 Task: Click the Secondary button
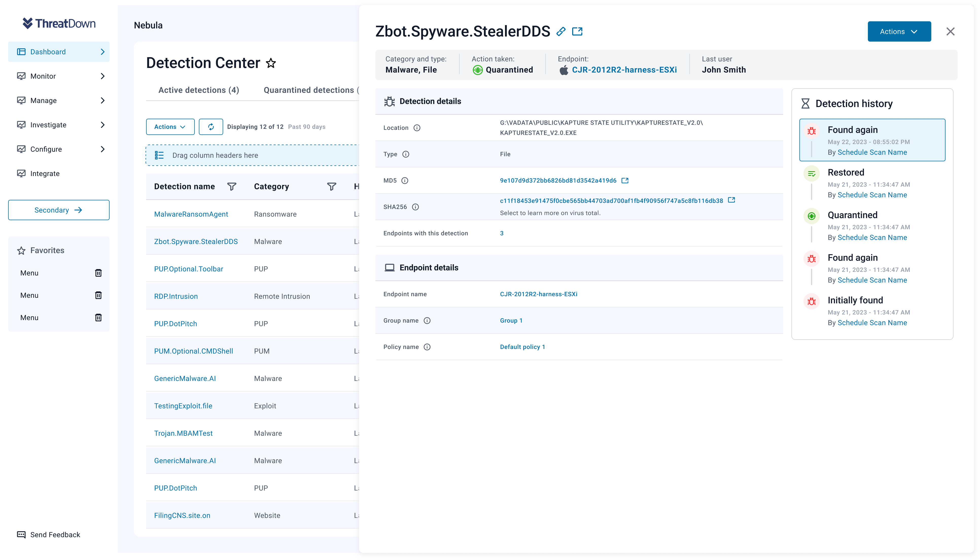(x=59, y=210)
